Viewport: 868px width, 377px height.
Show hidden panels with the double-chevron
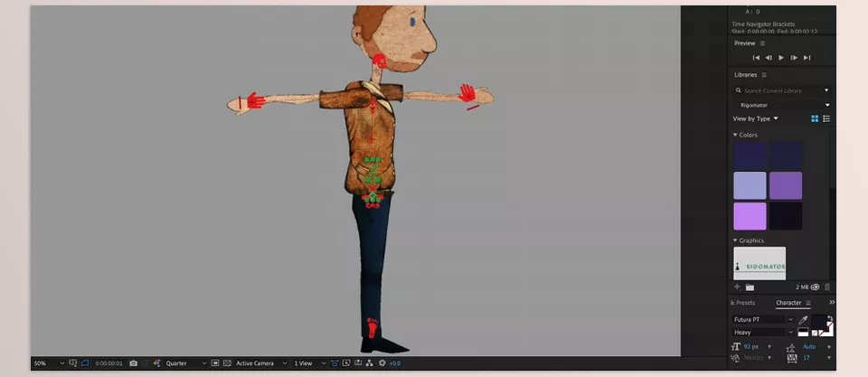click(832, 302)
